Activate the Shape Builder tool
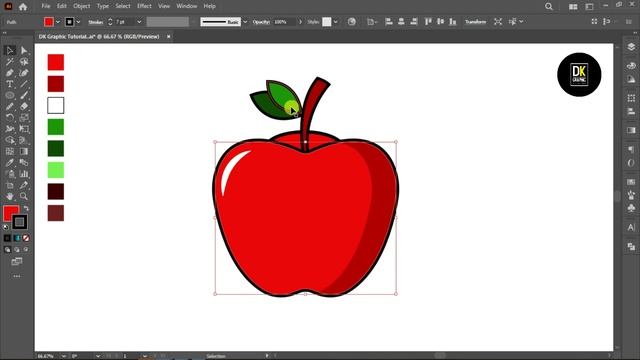This screenshot has height=360, width=640. click(x=10, y=140)
